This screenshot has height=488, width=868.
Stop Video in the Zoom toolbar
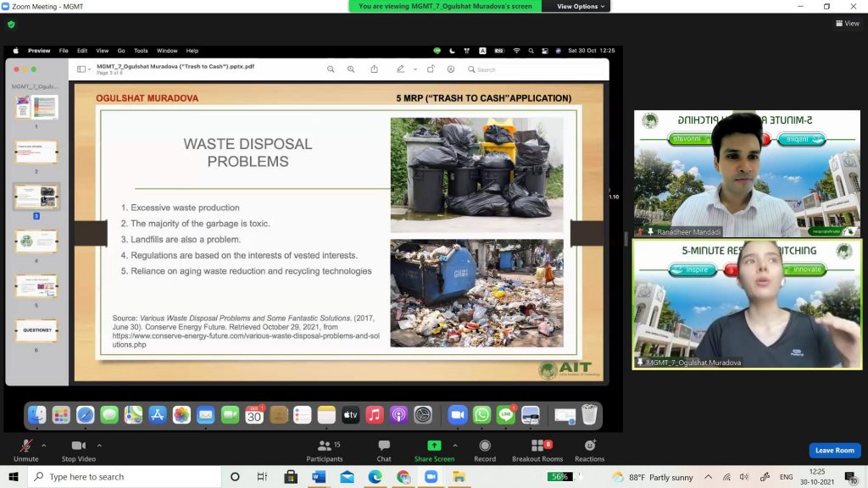click(x=79, y=451)
